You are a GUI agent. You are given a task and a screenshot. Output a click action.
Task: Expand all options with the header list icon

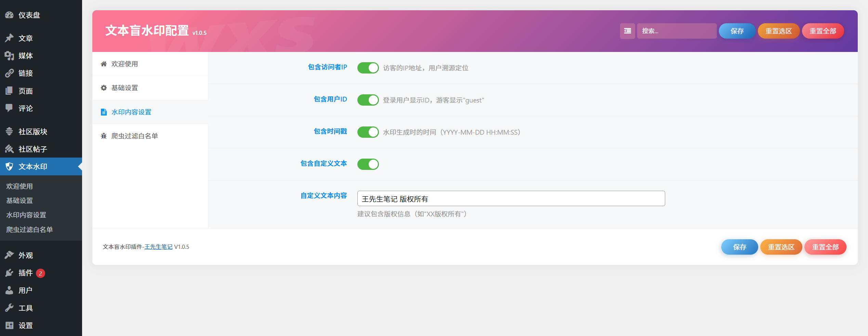(627, 31)
